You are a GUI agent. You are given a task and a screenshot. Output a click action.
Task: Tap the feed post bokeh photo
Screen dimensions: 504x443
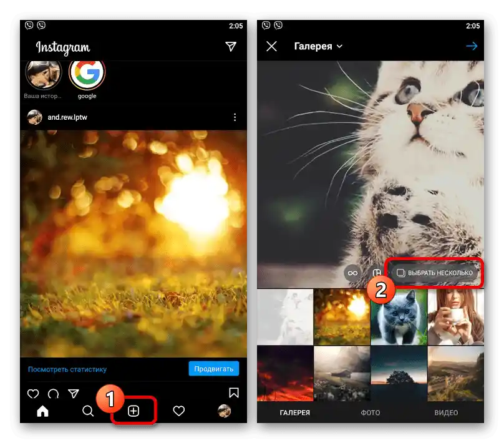tap(133, 244)
